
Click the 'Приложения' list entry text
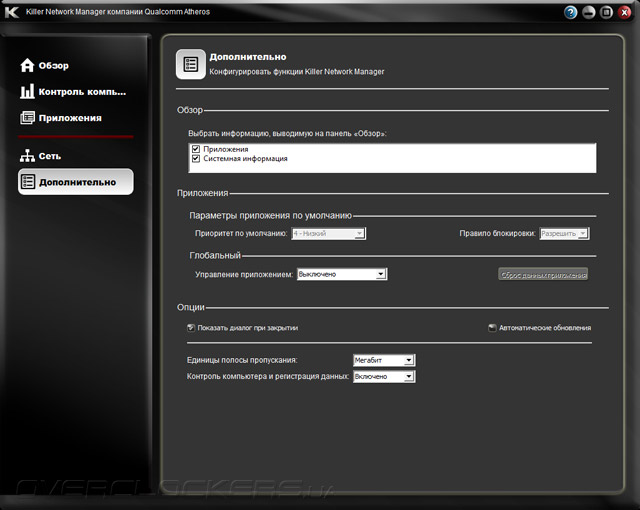[226, 149]
